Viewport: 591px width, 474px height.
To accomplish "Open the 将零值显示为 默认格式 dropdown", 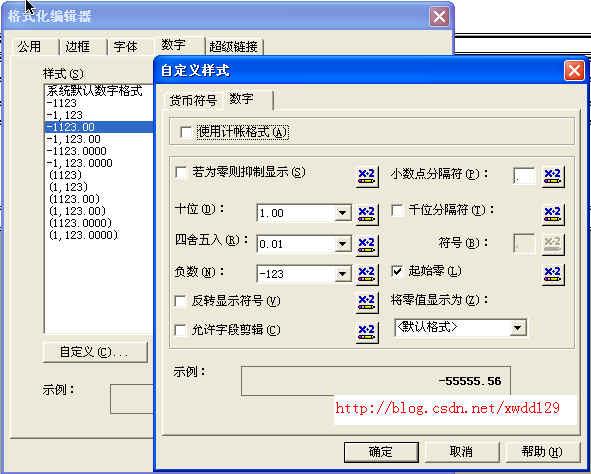I will (518, 328).
